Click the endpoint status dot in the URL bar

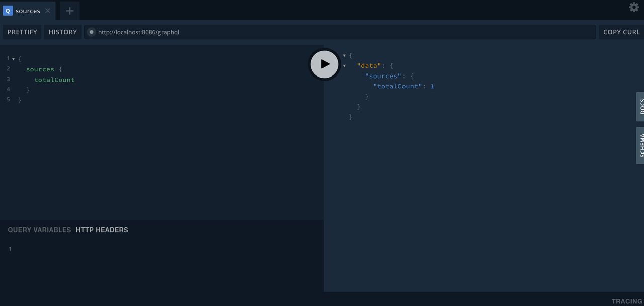[91, 32]
